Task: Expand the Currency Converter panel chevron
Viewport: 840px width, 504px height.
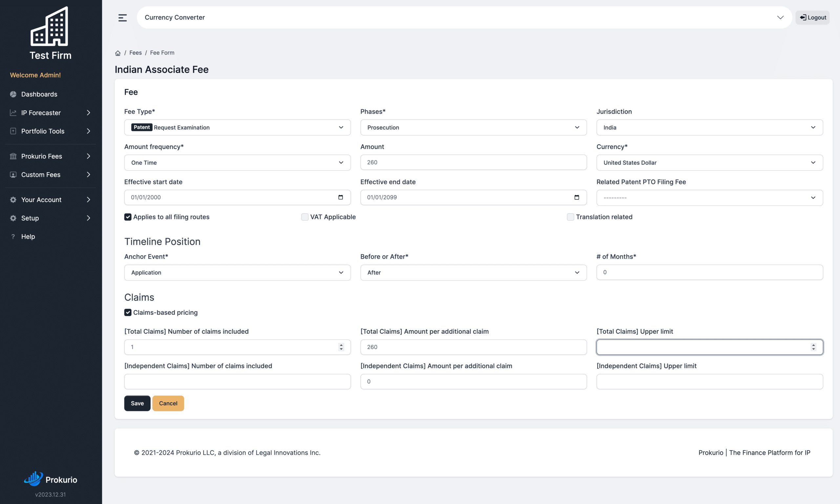Action: coord(780,17)
